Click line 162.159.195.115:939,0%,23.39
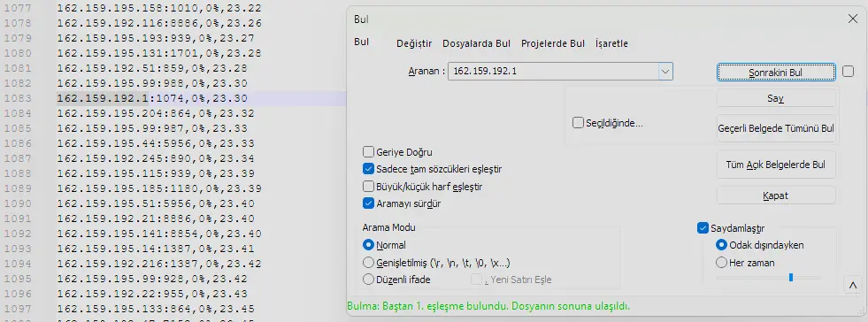 (156, 173)
